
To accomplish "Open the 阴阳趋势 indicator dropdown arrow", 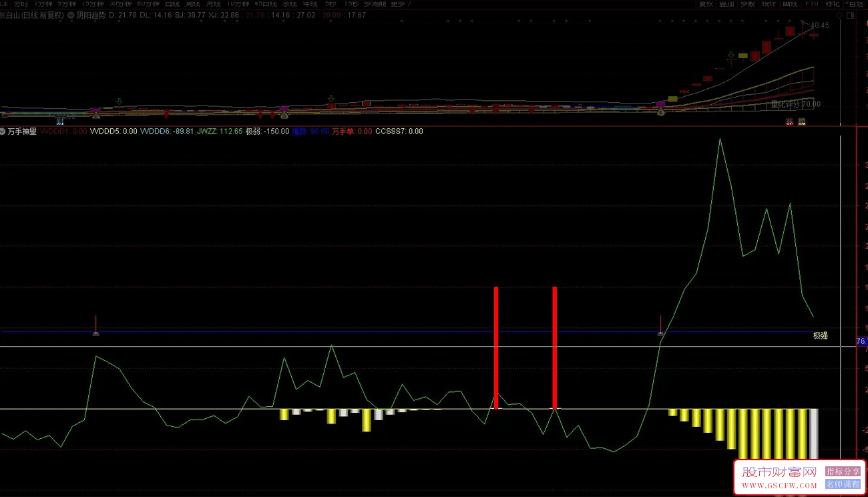I will [71, 15].
